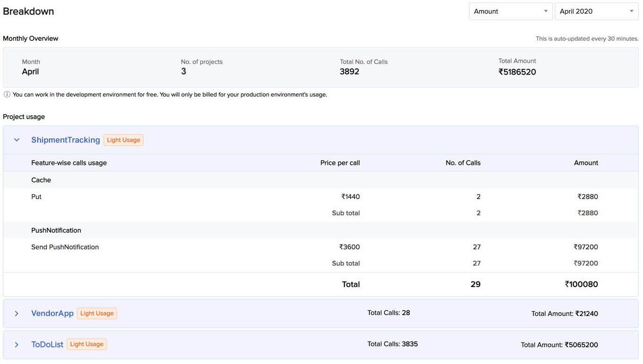Click the info icon about development environment billing

[7, 94]
